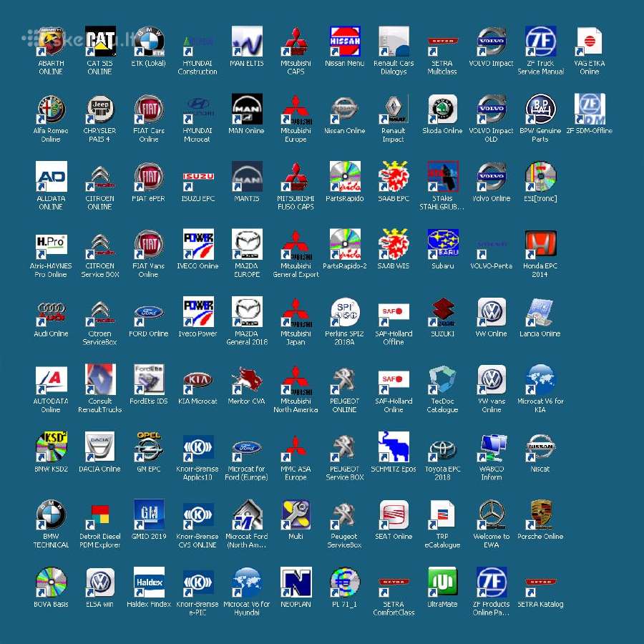Launch VW Online icon
The width and height of the screenshot is (644, 644).
click(492, 312)
